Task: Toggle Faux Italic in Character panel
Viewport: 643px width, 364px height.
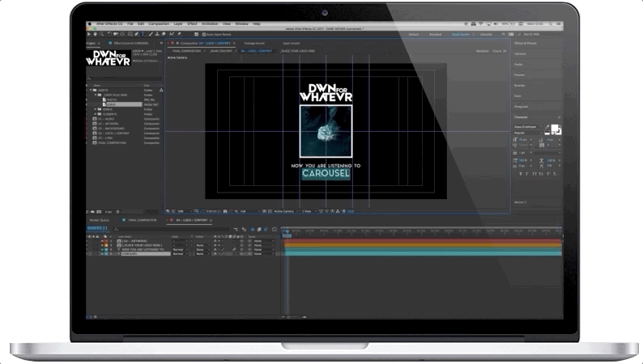Action: [526, 174]
